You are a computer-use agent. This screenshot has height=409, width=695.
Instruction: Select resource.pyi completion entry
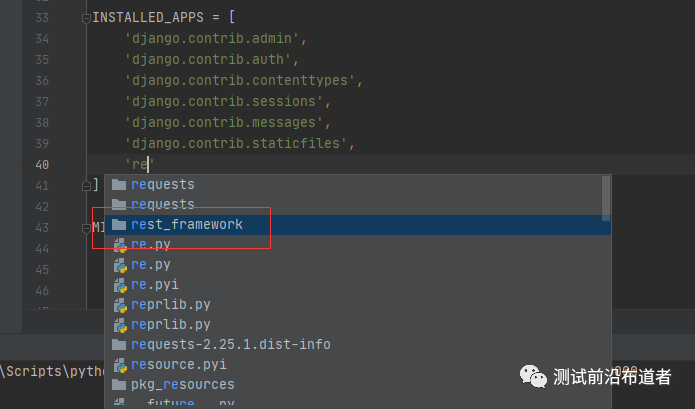click(178, 364)
